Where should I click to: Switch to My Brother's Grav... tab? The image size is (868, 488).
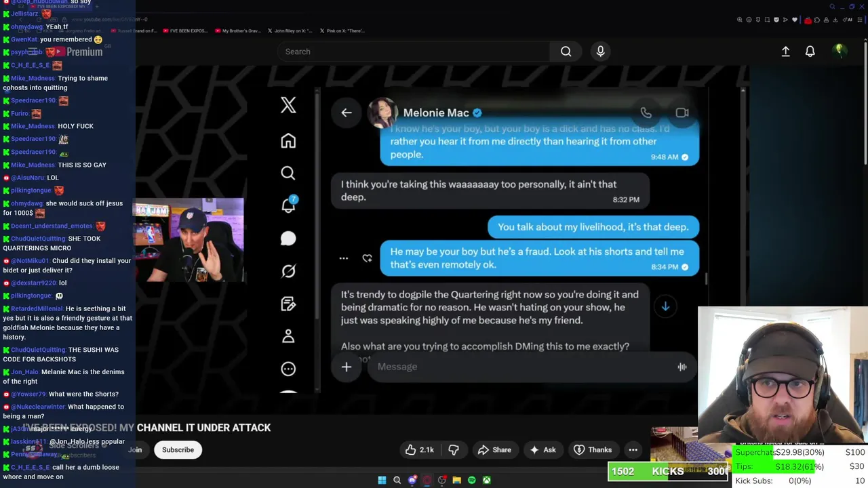237,30
